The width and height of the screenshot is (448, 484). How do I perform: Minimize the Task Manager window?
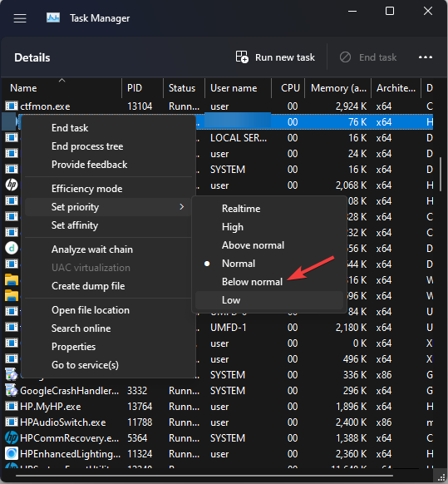coord(352,11)
